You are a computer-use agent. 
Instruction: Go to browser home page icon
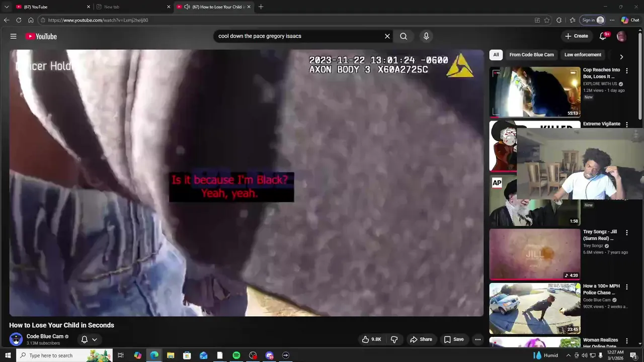[31, 20]
